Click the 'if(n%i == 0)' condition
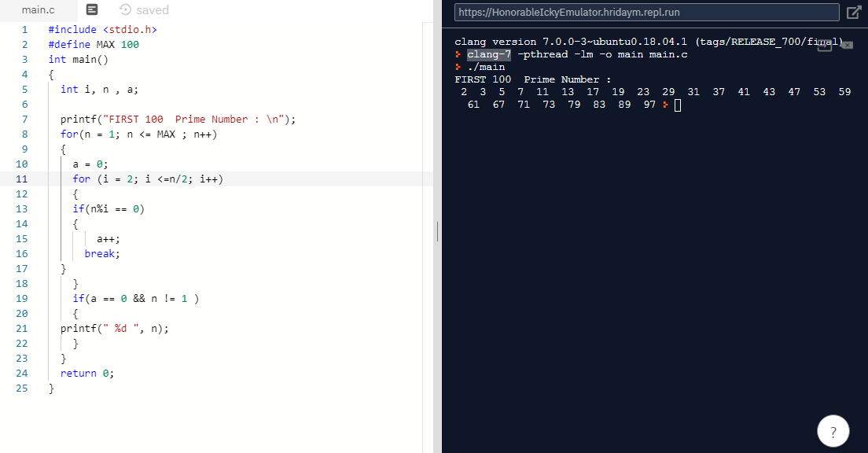The image size is (868, 453). click(108, 208)
